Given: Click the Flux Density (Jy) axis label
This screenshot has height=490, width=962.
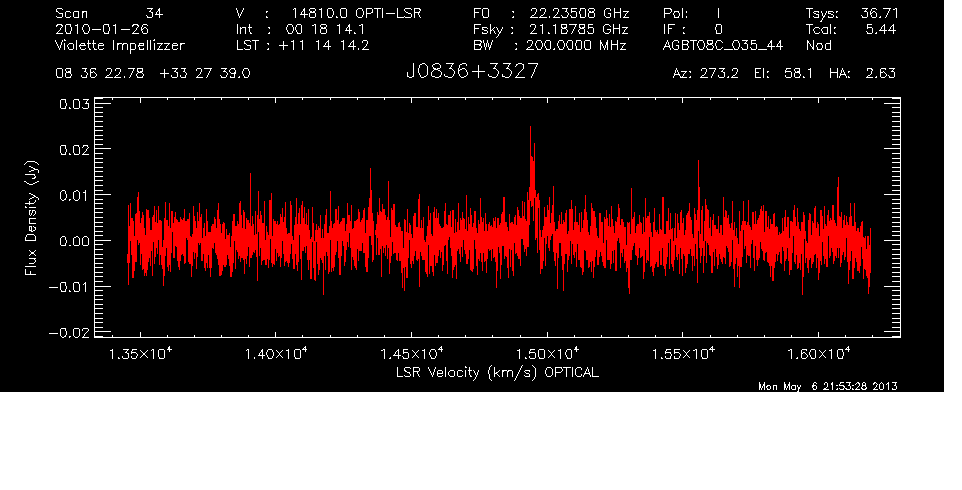Looking at the screenshot, I should [31, 218].
